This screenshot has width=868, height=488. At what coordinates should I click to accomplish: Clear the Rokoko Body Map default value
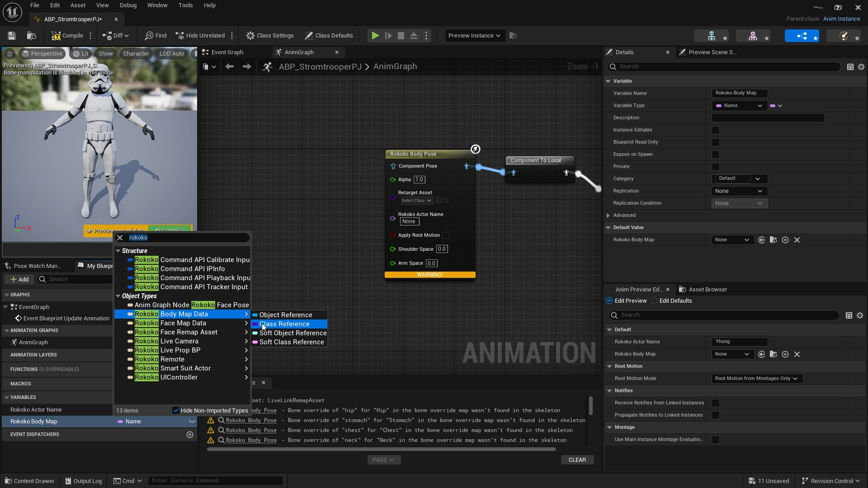(797, 240)
